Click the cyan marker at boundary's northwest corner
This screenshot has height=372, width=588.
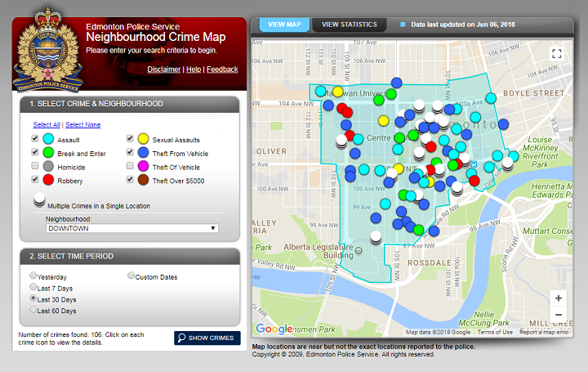coord(321,91)
